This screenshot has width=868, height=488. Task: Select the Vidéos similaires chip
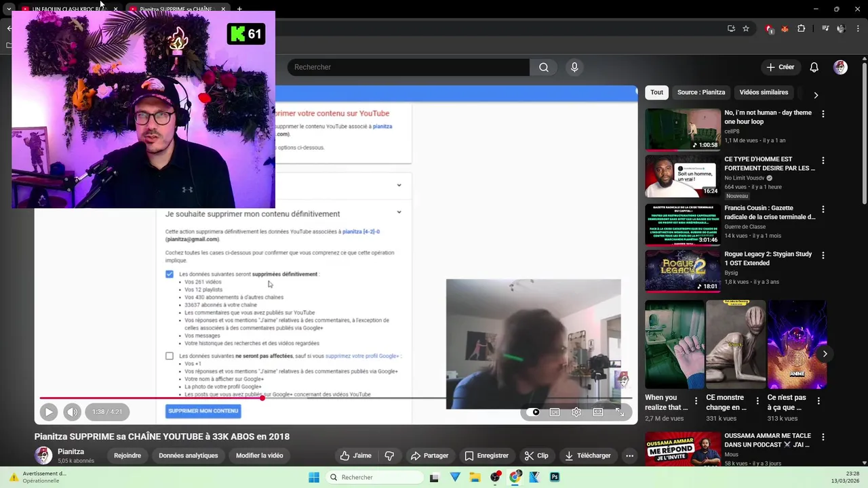[764, 92]
